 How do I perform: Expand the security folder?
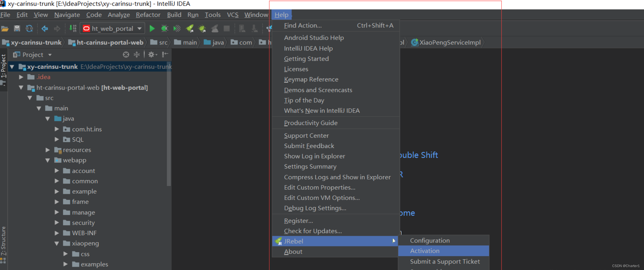(x=57, y=223)
